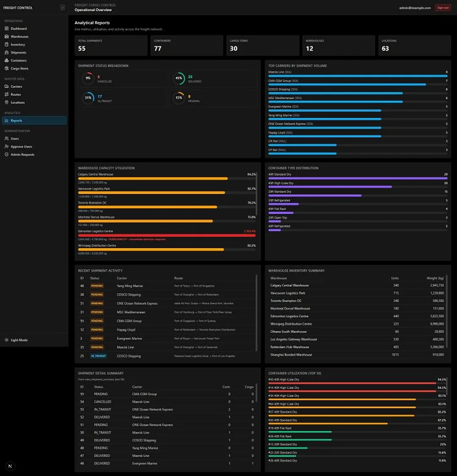Image resolution: width=457 pixels, height=476 pixels.
Task: Open the Dashboard menu item
Action: pyautogui.click(x=34, y=28)
